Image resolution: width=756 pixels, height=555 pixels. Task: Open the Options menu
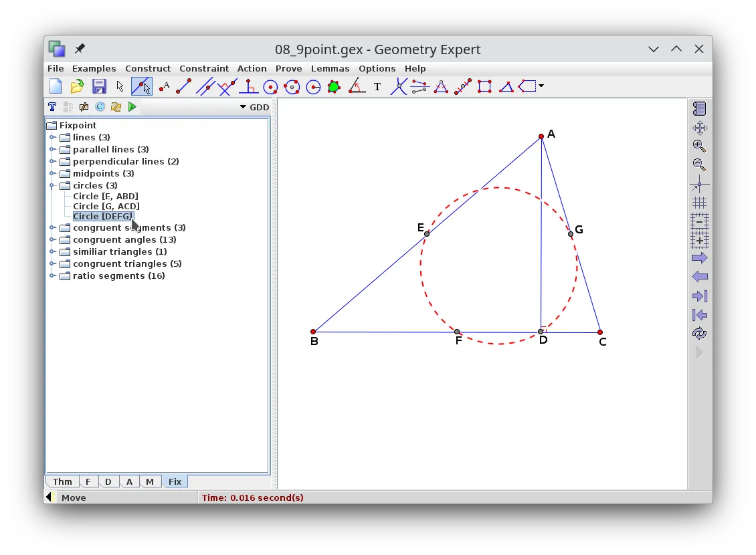point(377,68)
